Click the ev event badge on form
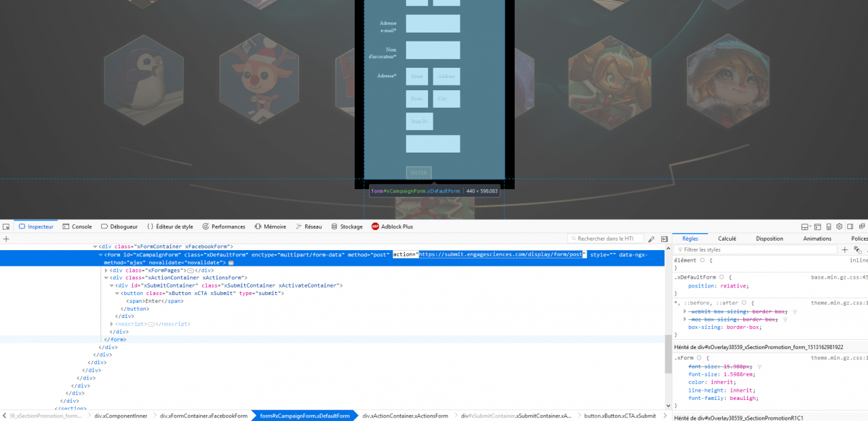 [x=231, y=262]
